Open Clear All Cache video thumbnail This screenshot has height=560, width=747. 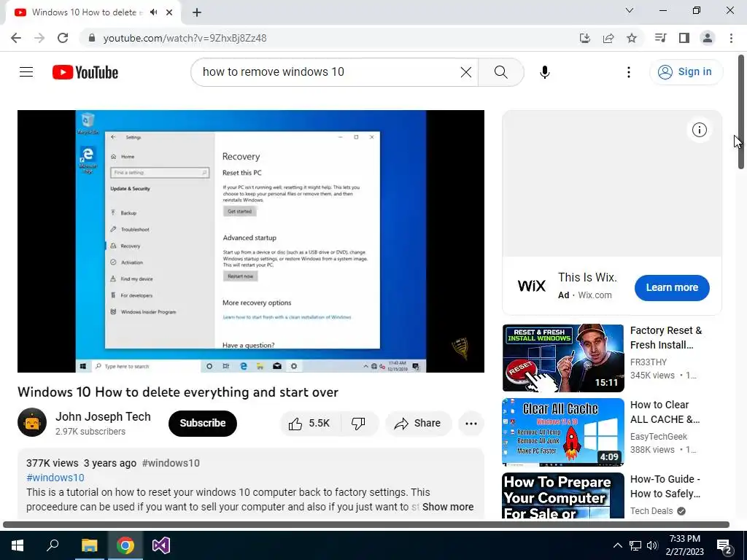[562, 432]
